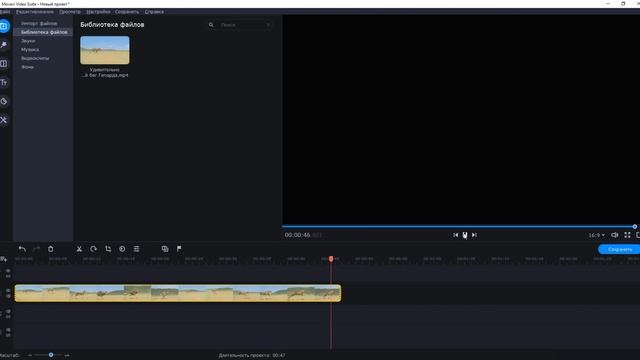Open the stickers tab with round icon
Screen dimensions: 640x360
pyautogui.click(x=4, y=101)
